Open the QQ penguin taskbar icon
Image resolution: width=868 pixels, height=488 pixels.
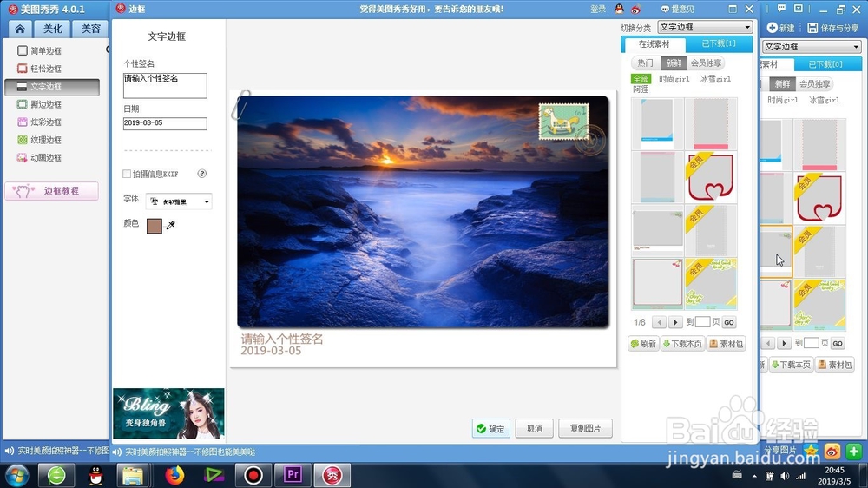point(95,475)
